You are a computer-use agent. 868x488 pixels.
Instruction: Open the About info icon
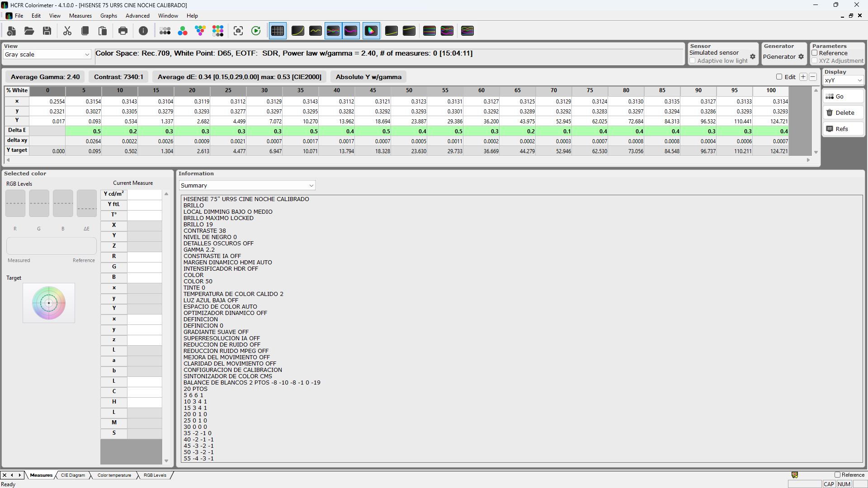(143, 31)
